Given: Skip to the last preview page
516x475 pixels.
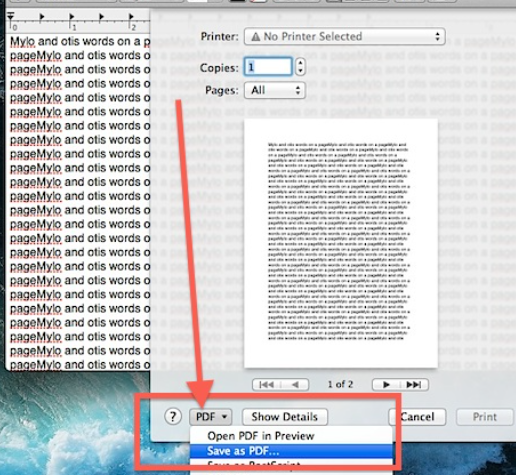Looking at the screenshot, I should click(414, 385).
